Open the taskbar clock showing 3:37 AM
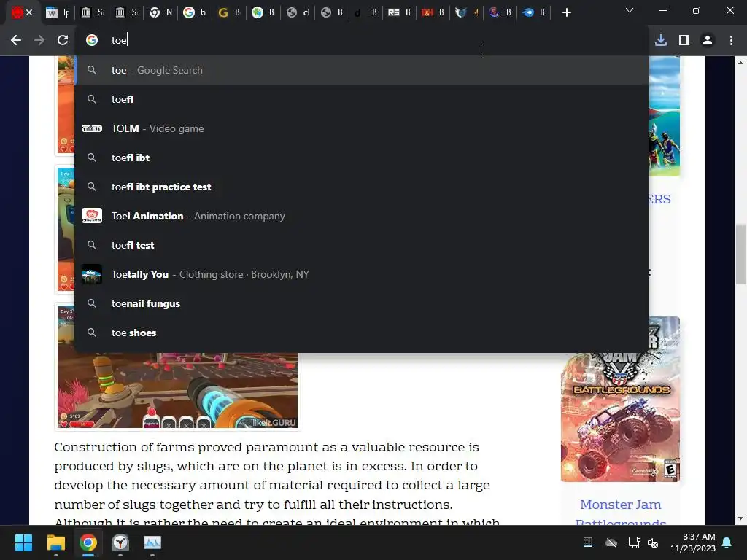Viewport: 747px width, 560px height. click(693, 542)
